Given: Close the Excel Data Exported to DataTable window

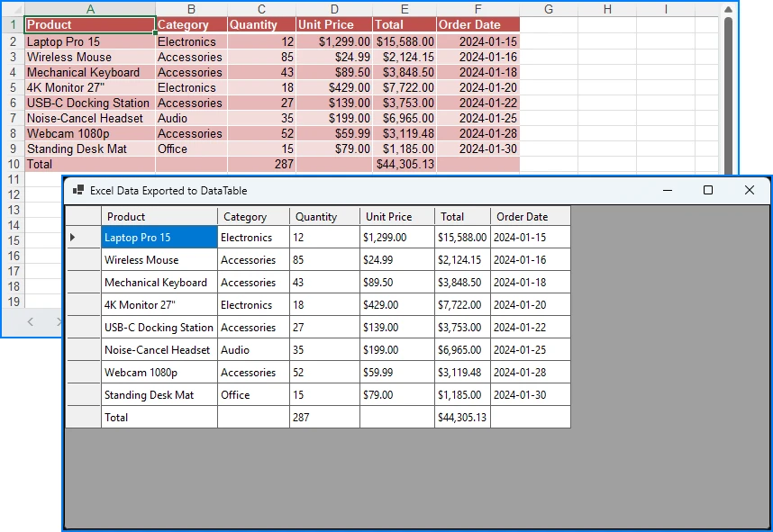Looking at the screenshot, I should 750,190.
